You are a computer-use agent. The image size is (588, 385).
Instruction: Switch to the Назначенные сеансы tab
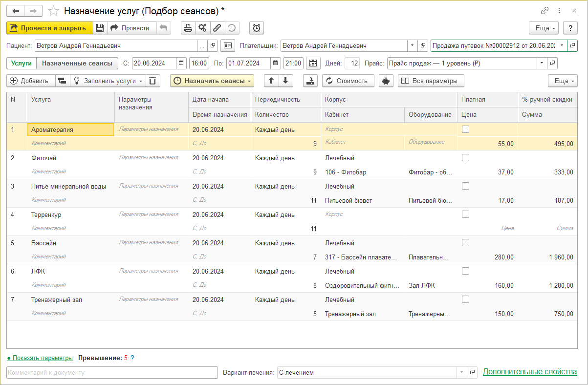(x=77, y=63)
